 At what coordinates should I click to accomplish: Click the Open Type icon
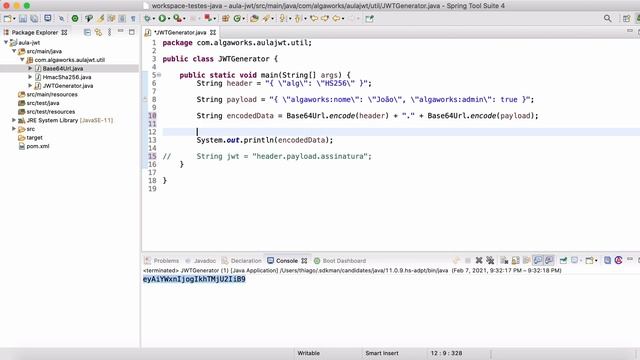pos(254,18)
